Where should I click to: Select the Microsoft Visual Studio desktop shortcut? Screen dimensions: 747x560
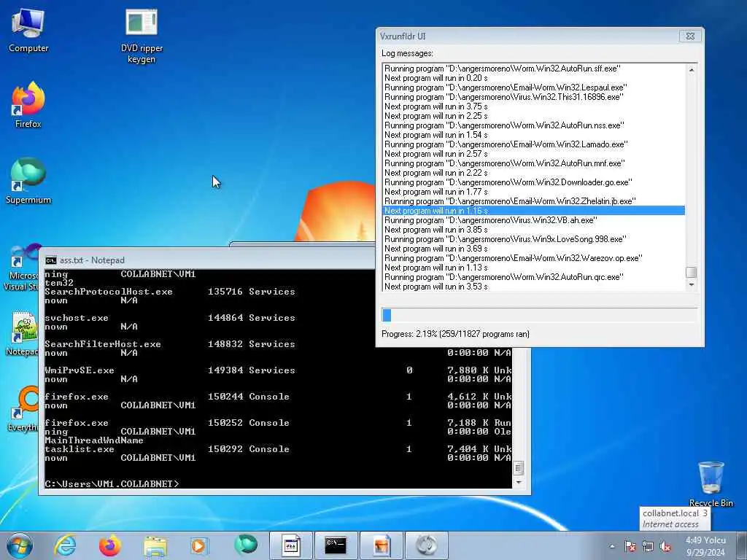coord(21,268)
